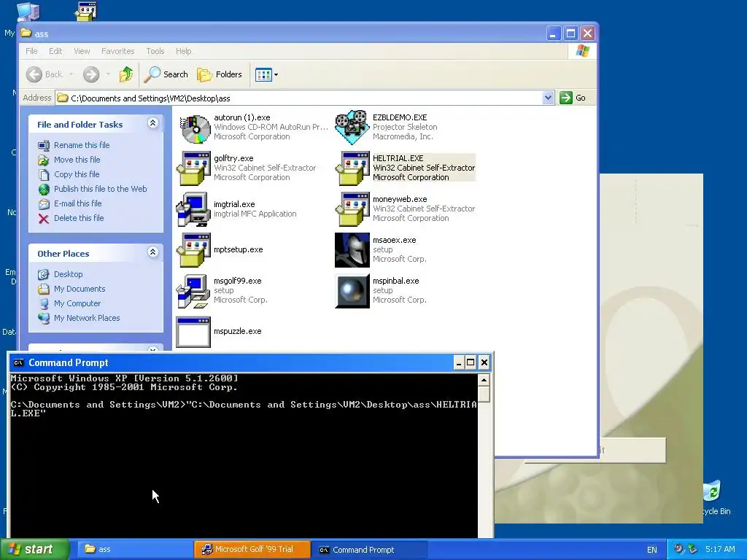Select the msgolf99.exe setup icon

193,291
